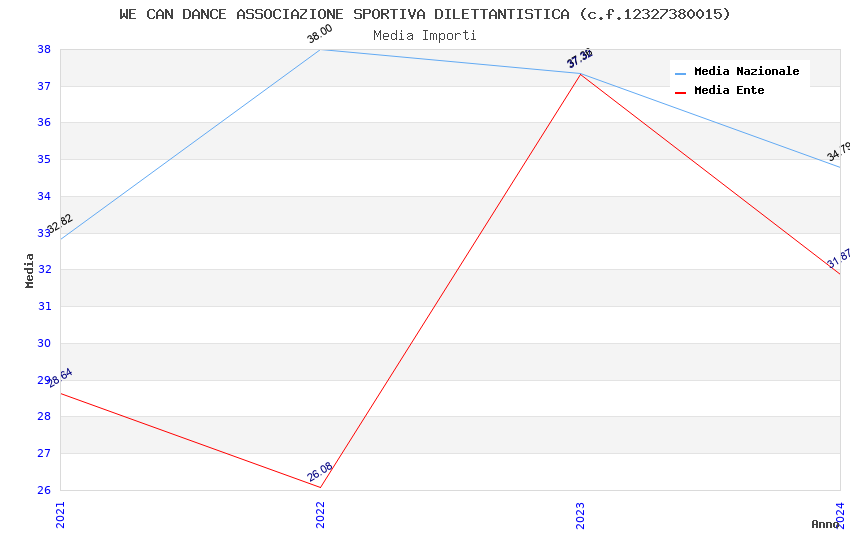The height and width of the screenshot is (550, 850).
Task: Click the 31.87 data point label
Action: (x=839, y=258)
